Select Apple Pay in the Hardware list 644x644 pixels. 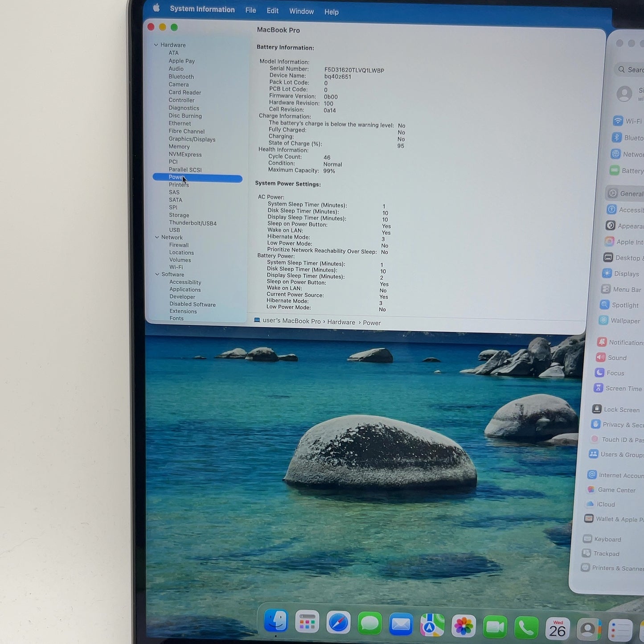pos(181,61)
